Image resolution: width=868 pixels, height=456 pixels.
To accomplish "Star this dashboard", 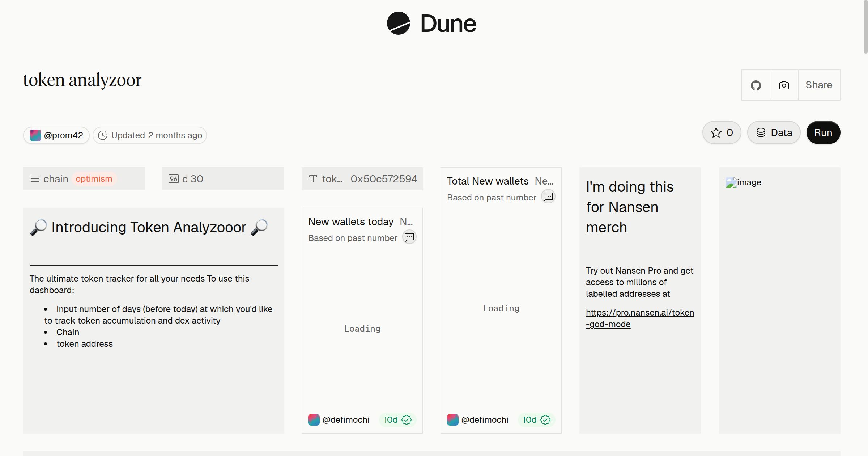I will (x=722, y=132).
